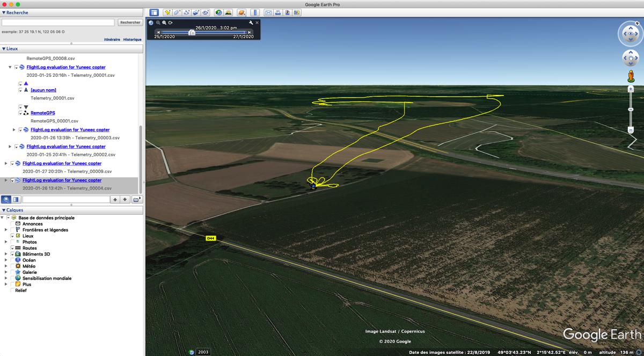Record a tour from the toolbar

click(206, 12)
